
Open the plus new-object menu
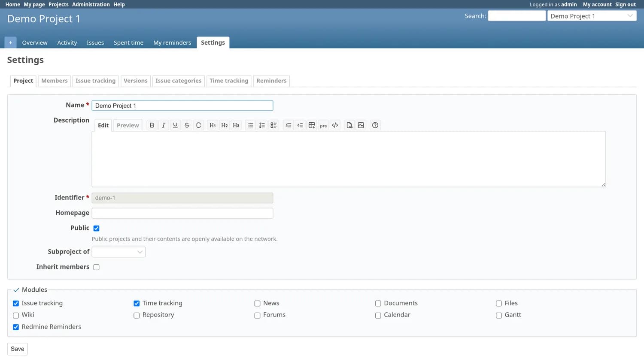[x=10, y=42]
